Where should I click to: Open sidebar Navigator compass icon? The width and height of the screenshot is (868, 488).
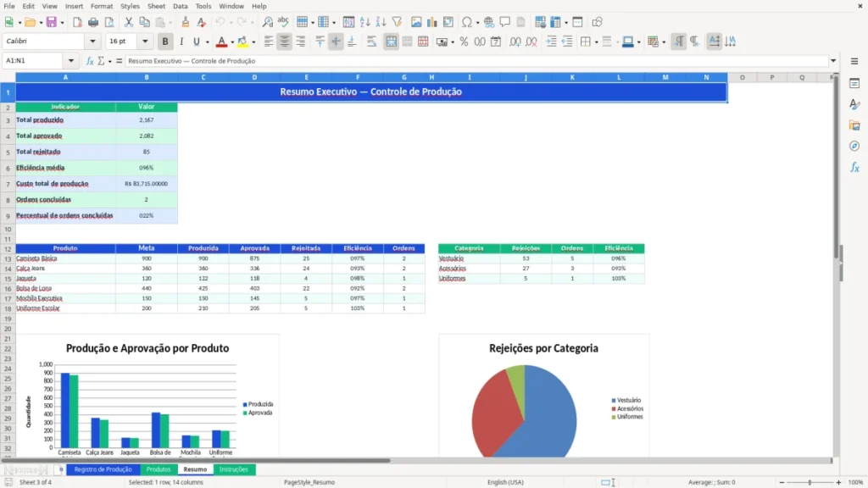(x=854, y=146)
